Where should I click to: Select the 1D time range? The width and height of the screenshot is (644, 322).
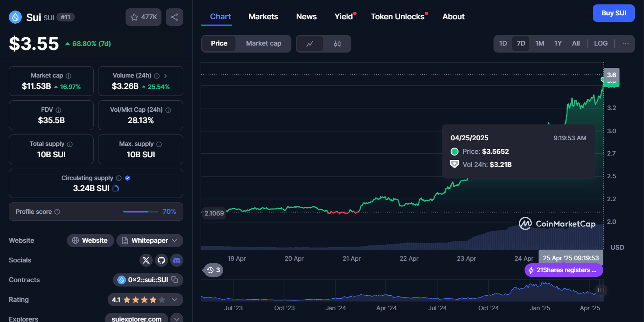503,43
